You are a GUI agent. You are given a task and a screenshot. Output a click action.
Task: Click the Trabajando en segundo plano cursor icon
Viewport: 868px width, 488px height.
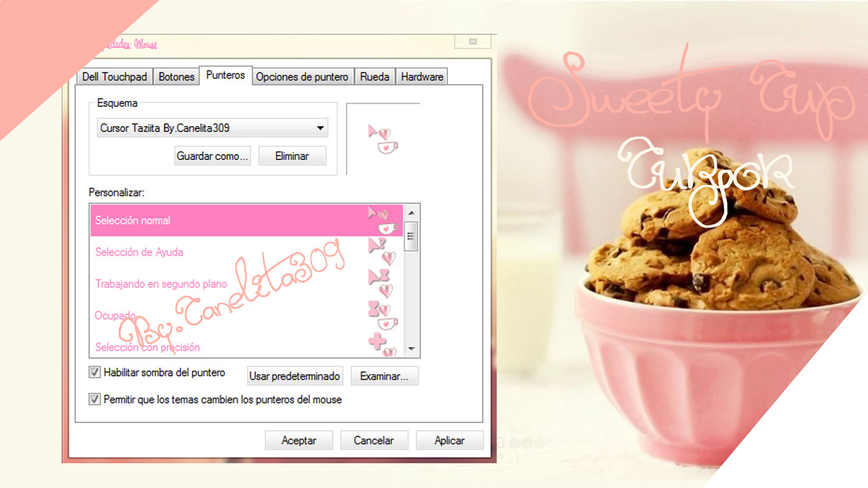(381, 283)
